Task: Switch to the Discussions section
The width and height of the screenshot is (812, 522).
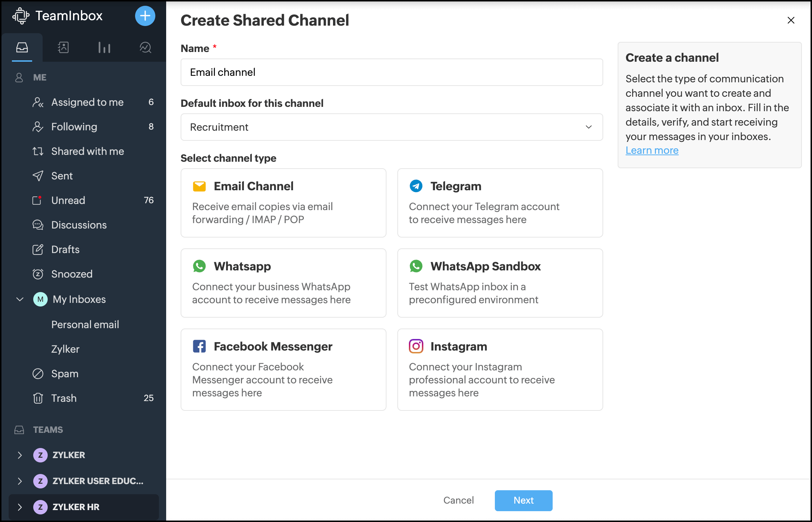Action: coord(78,225)
